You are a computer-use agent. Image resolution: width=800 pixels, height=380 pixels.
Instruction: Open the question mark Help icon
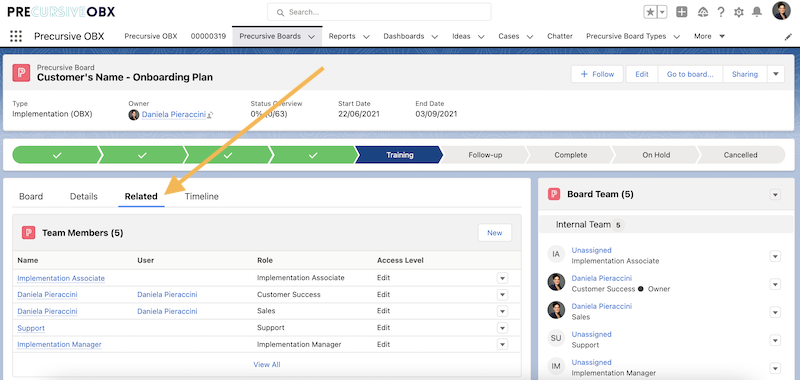pos(721,12)
